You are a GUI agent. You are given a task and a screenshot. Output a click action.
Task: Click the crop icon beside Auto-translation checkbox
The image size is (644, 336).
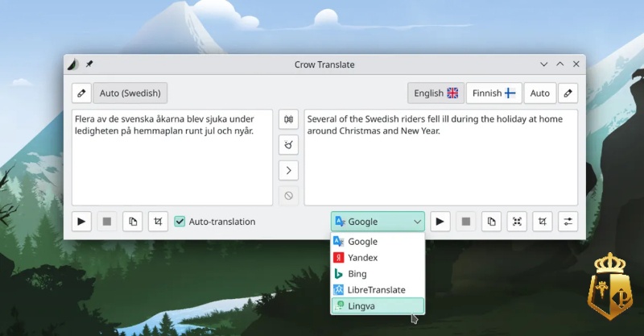pyautogui.click(x=158, y=222)
